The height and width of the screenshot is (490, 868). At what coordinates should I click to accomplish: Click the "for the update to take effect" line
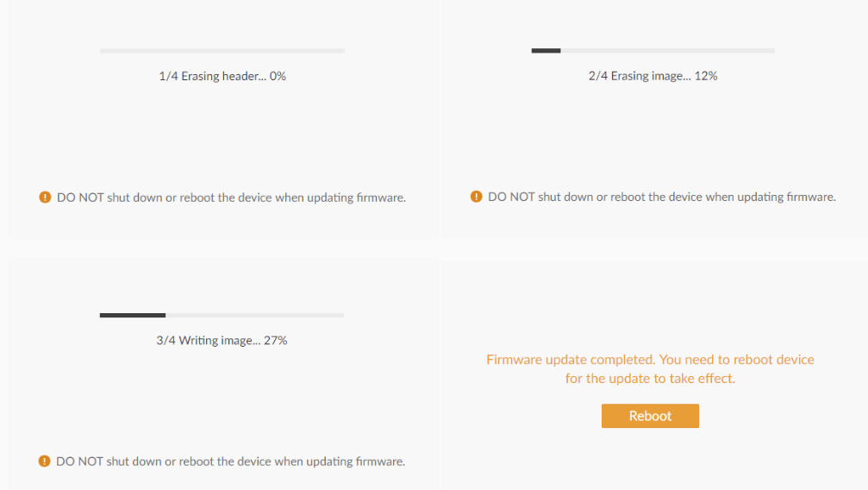[650, 379]
